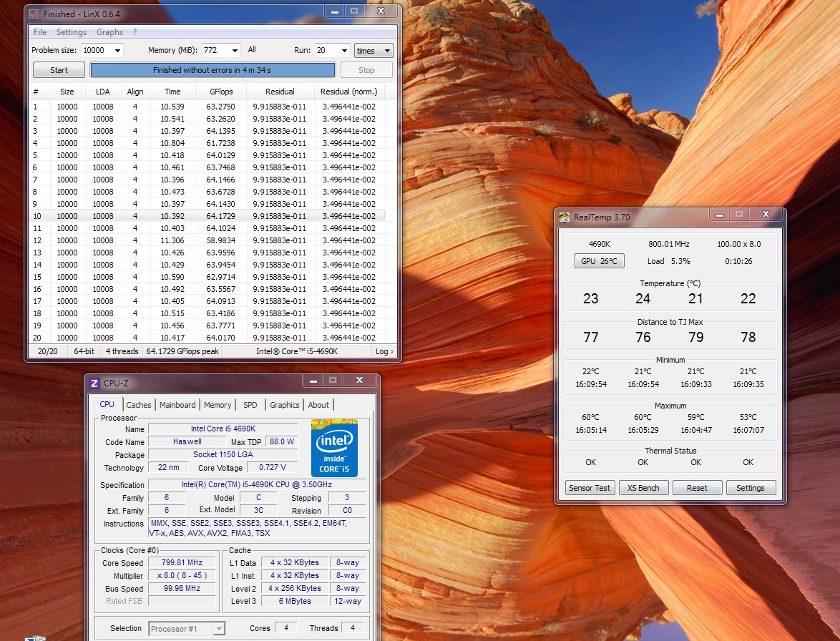840x641 pixels.
Task: Click the Intel Core i5-4690K status text
Action: pos(297,351)
